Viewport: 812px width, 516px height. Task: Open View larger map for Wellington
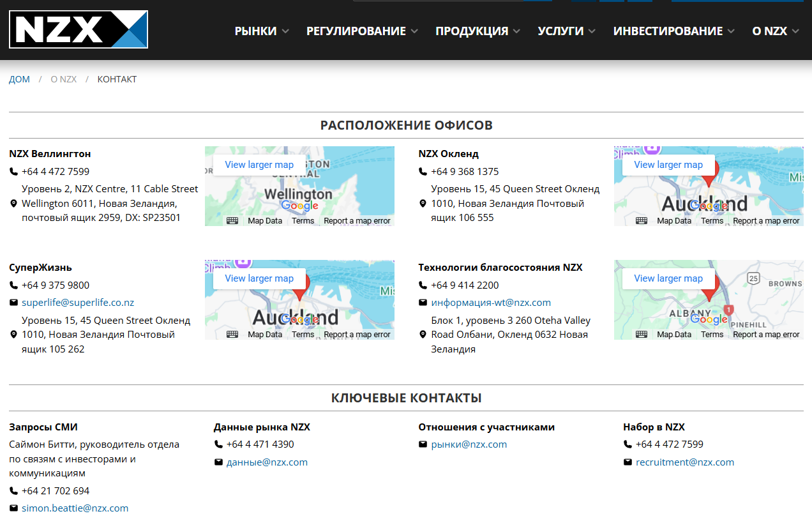pyautogui.click(x=259, y=165)
